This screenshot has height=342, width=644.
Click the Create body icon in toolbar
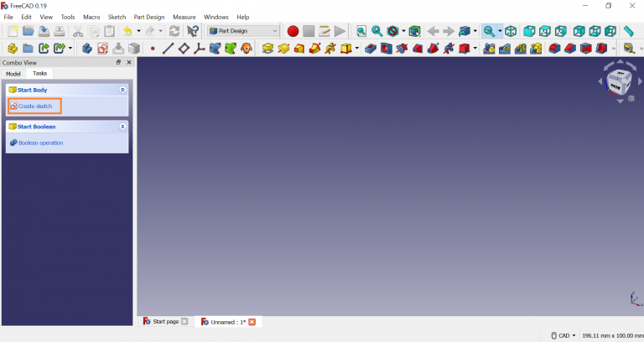click(x=87, y=49)
